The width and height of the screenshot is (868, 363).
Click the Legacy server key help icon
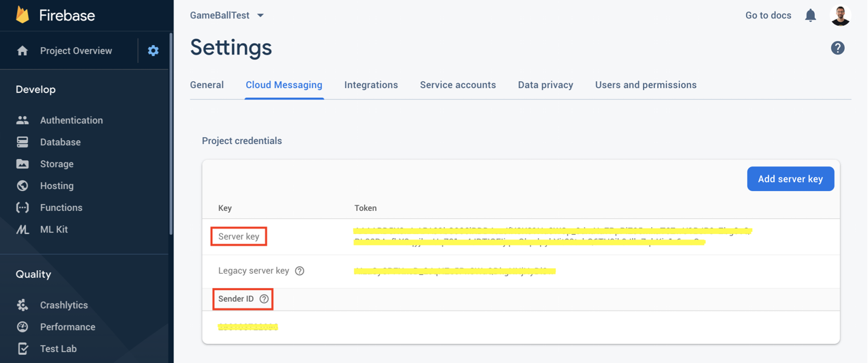click(299, 271)
